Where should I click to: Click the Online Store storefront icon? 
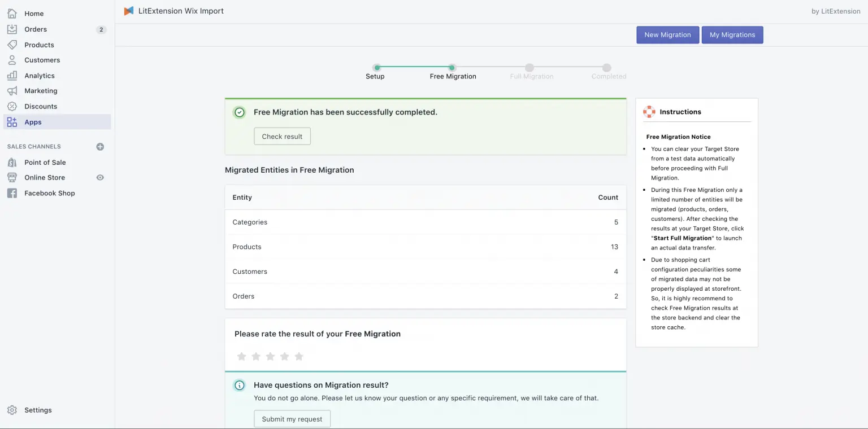click(12, 178)
